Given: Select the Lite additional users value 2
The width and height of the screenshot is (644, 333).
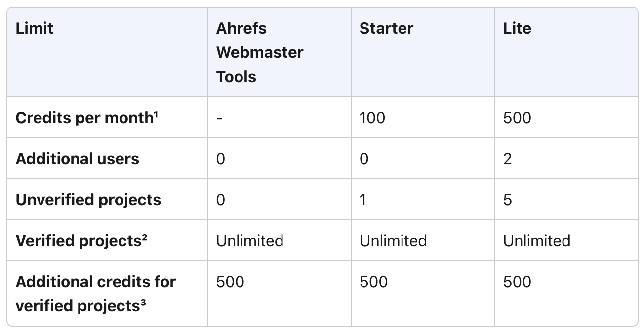Looking at the screenshot, I should tap(508, 159).
